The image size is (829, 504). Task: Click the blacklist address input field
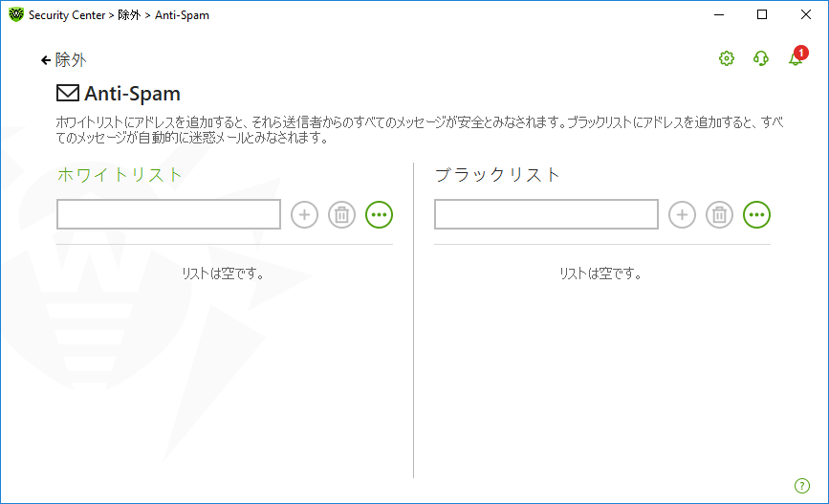pyautogui.click(x=546, y=215)
